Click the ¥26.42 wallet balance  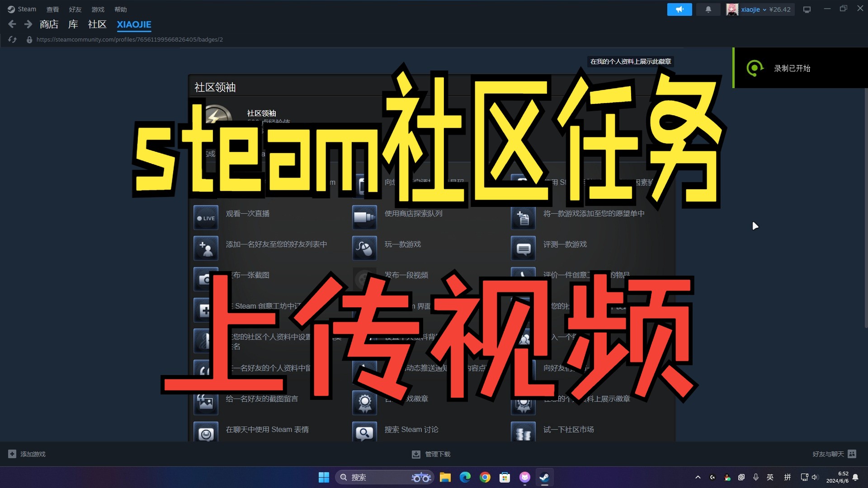780,9
